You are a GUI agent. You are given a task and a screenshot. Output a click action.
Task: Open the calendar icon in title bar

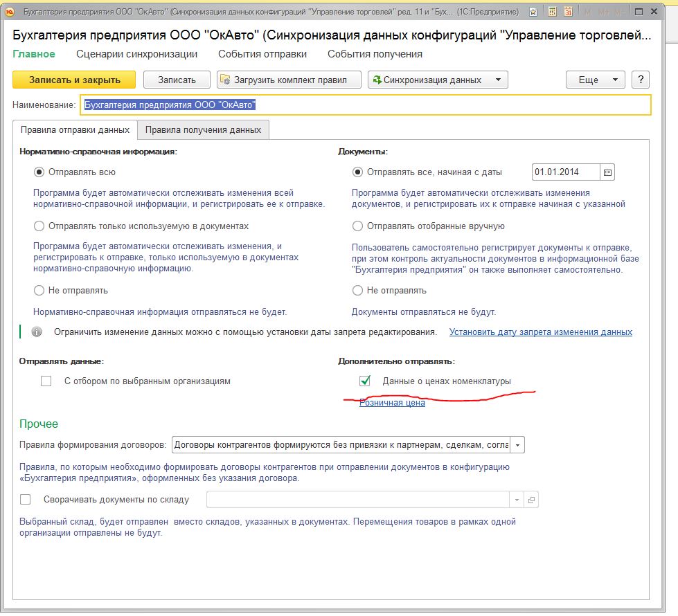(x=568, y=12)
